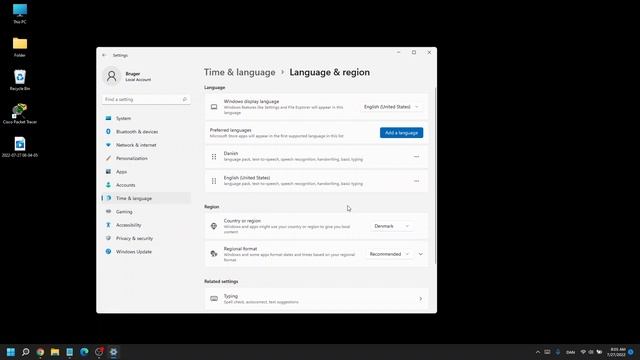The image size is (640, 360).
Task: Open the Folder desktop icon
Action: (20, 47)
